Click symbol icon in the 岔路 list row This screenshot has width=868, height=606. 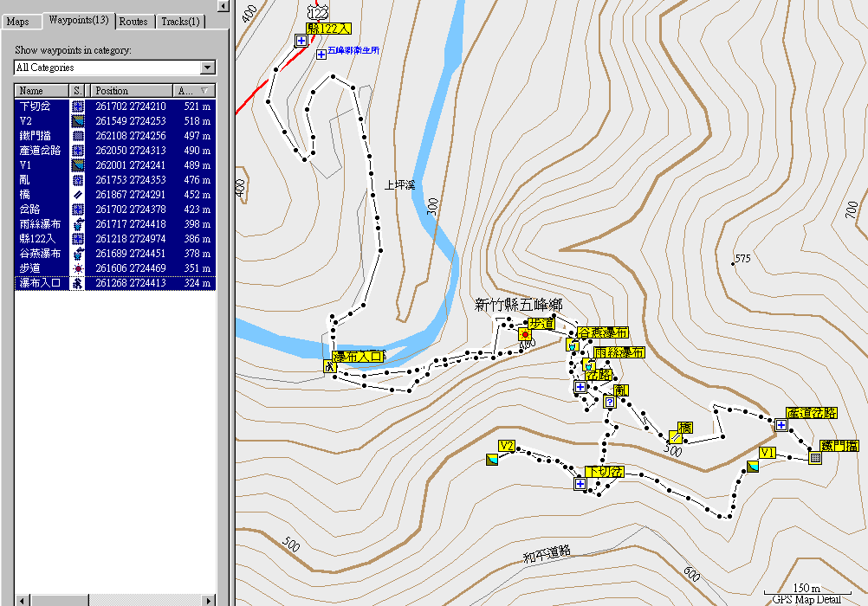pyautogui.click(x=78, y=210)
